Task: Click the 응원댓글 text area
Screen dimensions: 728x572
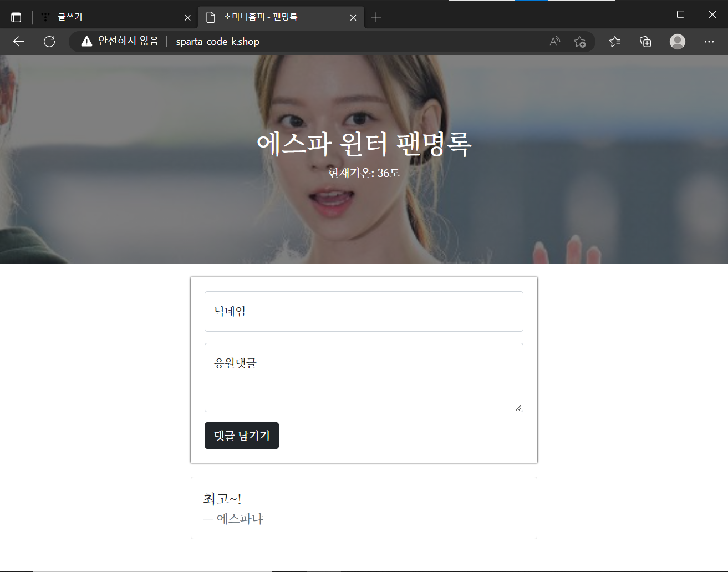Action: [x=364, y=377]
